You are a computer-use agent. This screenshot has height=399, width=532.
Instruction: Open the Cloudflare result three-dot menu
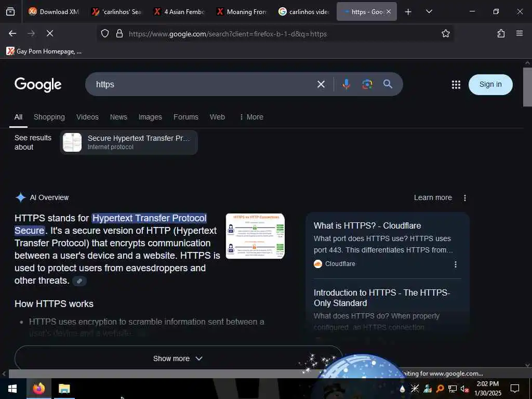455,264
